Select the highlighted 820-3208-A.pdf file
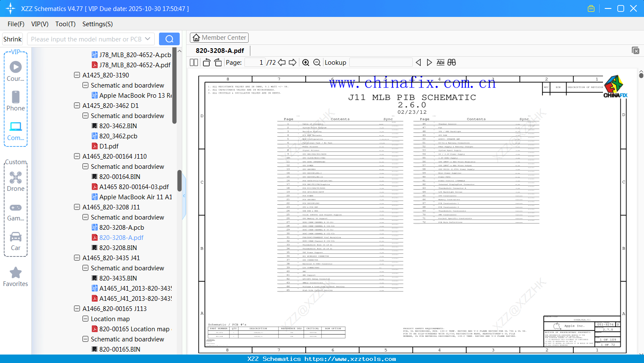 118,237
